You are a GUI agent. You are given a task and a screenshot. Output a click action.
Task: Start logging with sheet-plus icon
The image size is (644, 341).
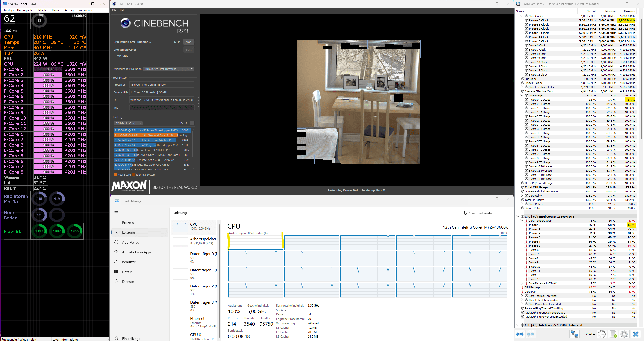pyautogui.click(x=613, y=334)
